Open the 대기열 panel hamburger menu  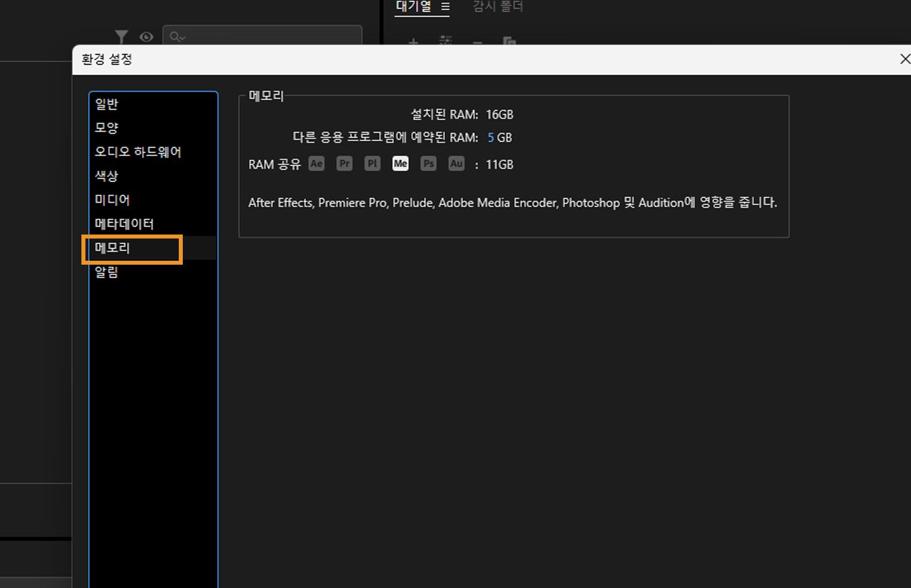coord(445,7)
